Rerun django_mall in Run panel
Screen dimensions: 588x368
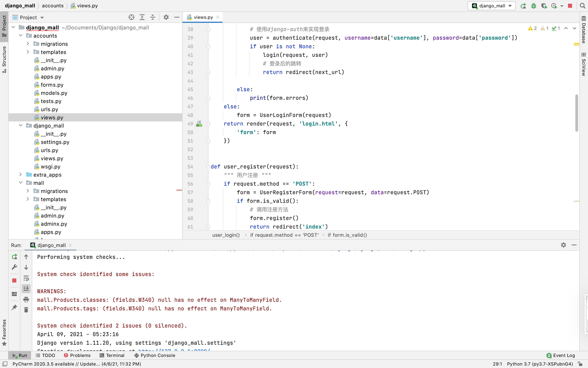point(14,257)
